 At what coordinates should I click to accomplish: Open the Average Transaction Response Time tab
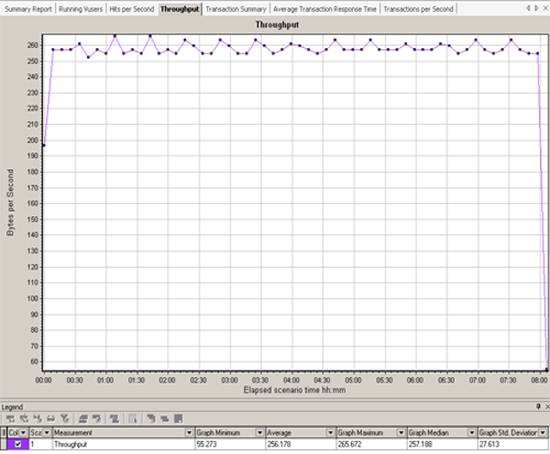[x=325, y=9]
